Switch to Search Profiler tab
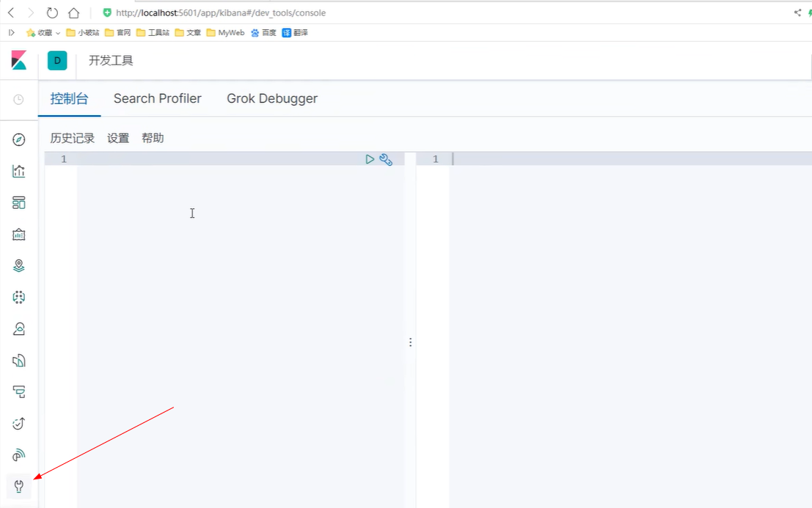The height and width of the screenshot is (508, 812). click(x=158, y=98)
